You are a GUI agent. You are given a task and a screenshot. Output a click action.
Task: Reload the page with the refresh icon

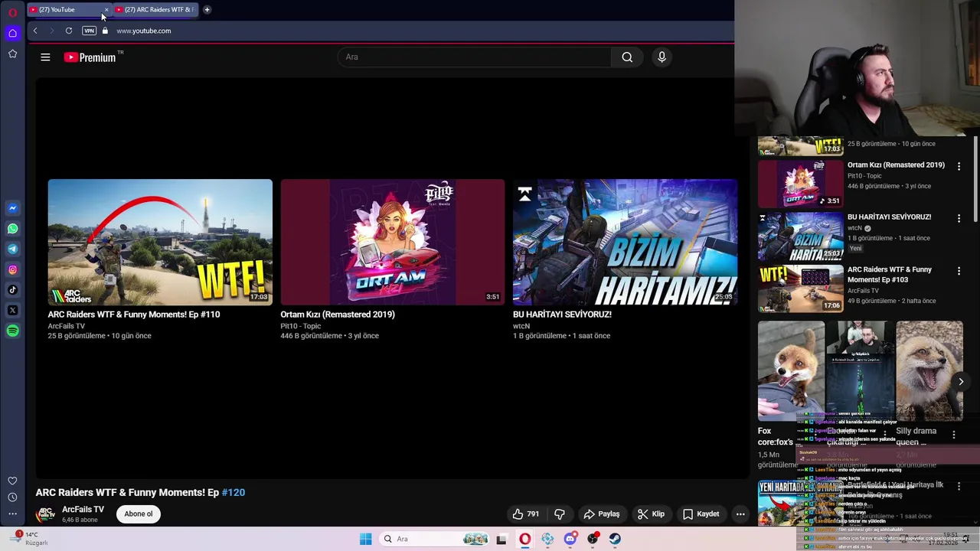click(69, 31)
